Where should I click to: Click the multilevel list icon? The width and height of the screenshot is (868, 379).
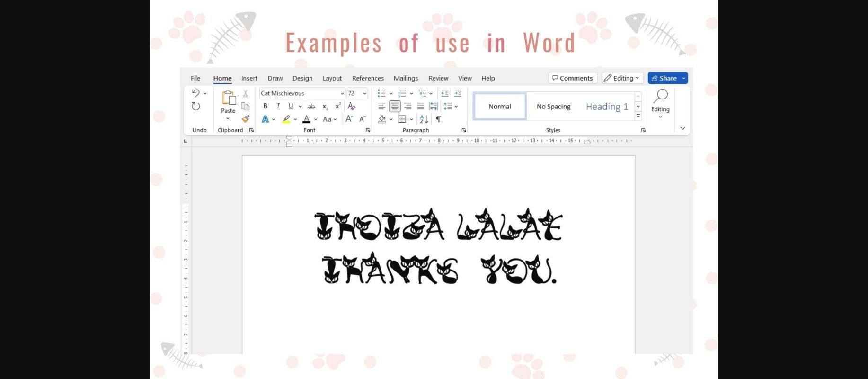[x=422, y=93]
